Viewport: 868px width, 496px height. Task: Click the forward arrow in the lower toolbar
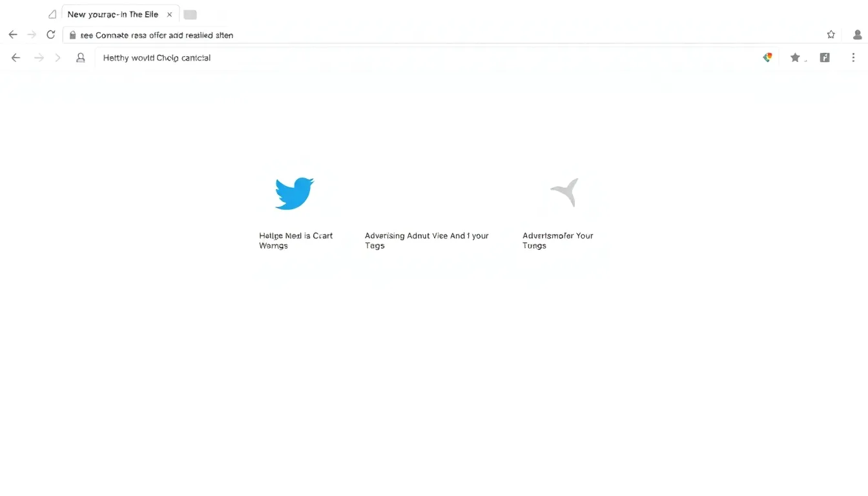click(x=39, y=57)
